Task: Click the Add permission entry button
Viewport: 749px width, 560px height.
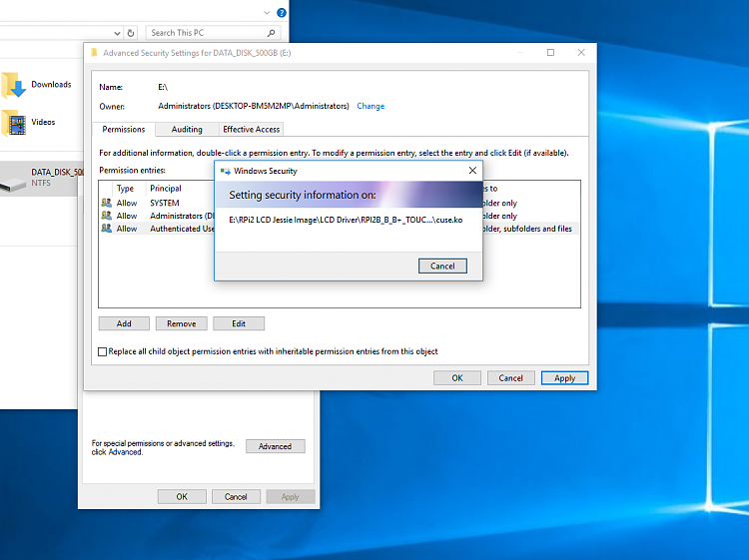Action: pyautogui.click(x=124, y=323)
